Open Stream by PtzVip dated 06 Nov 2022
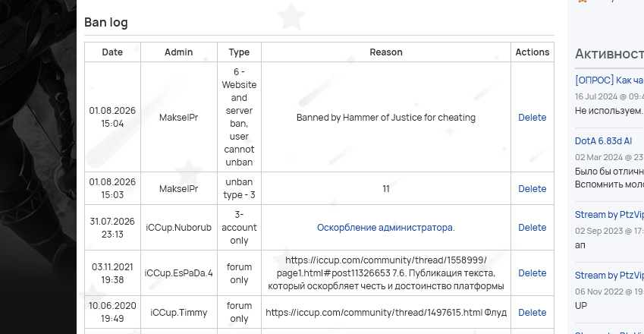The width and height of the screenshot is (644, 334). pyautogui.click(x=609, y=276)
